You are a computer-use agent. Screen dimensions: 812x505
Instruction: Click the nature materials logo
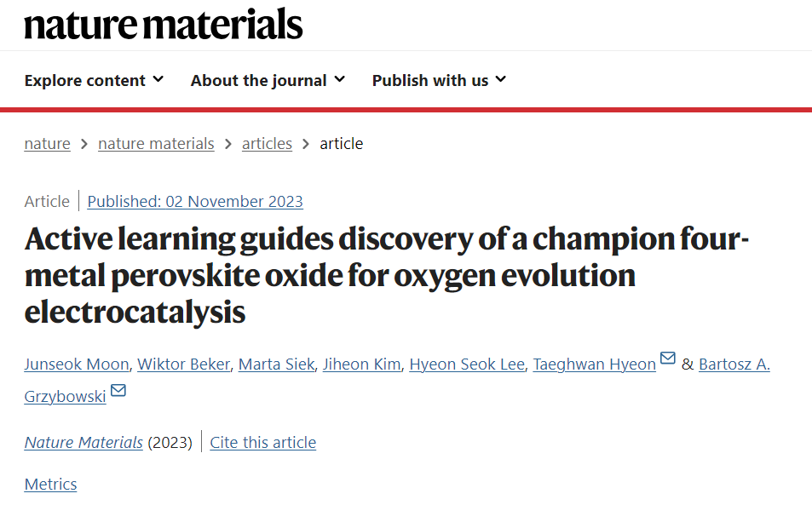coord(163,25)
